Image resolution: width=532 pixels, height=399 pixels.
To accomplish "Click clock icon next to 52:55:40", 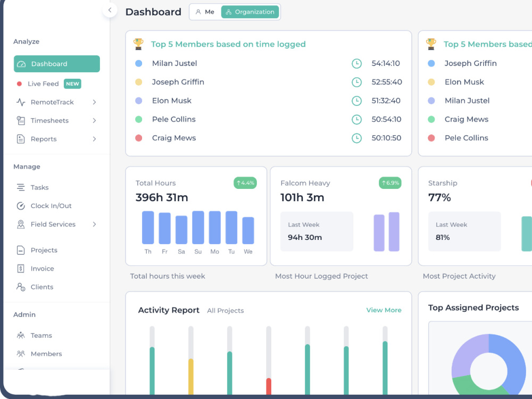I will [356, 82].
